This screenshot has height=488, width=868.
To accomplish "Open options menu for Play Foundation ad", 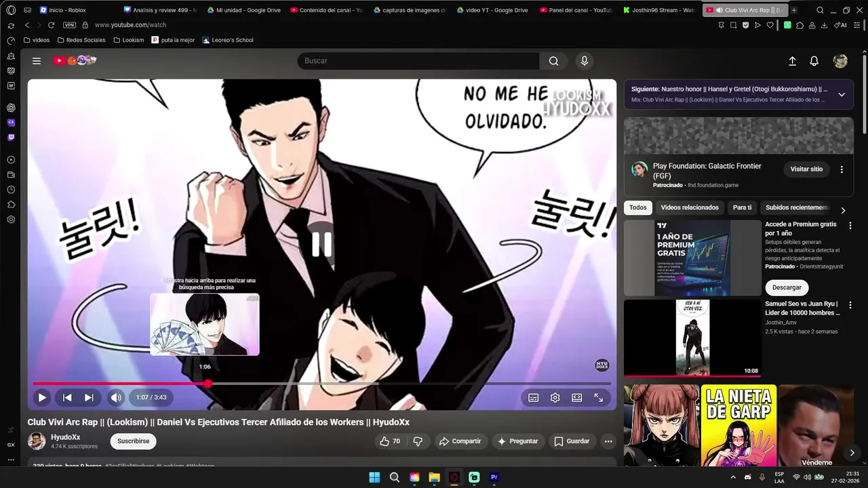I will click(x=842, y=169).
